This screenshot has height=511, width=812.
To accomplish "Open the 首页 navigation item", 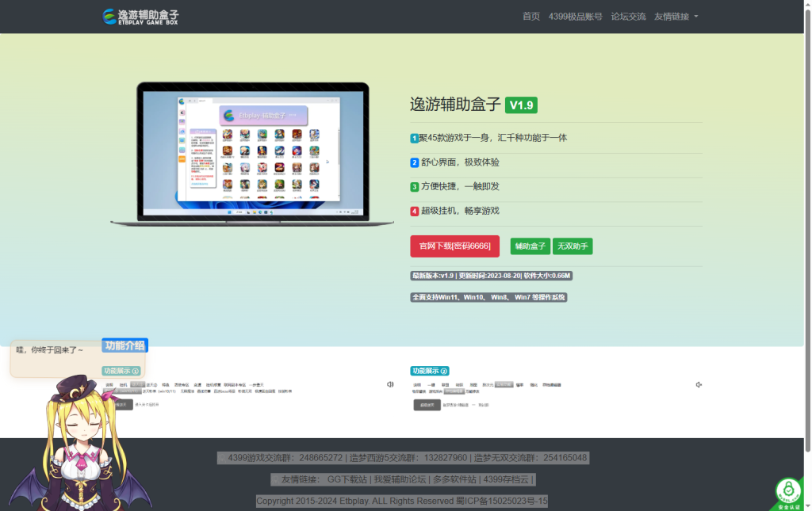I will tap(531, 17).
